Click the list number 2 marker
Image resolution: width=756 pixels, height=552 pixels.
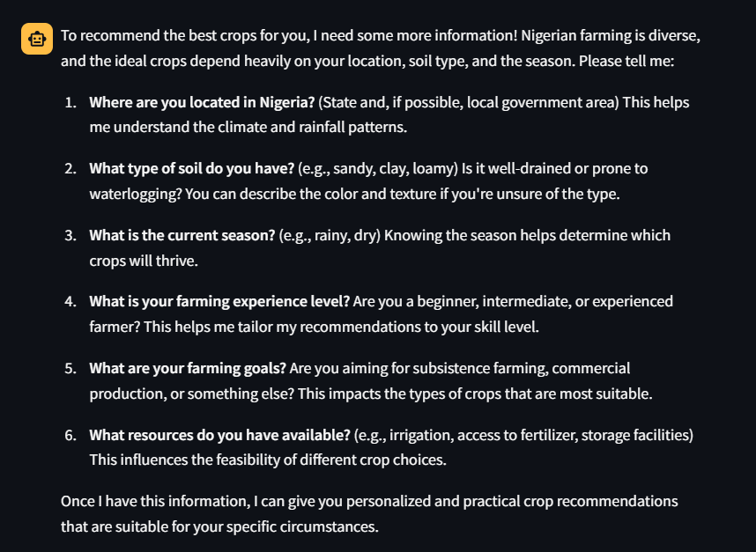70,168
